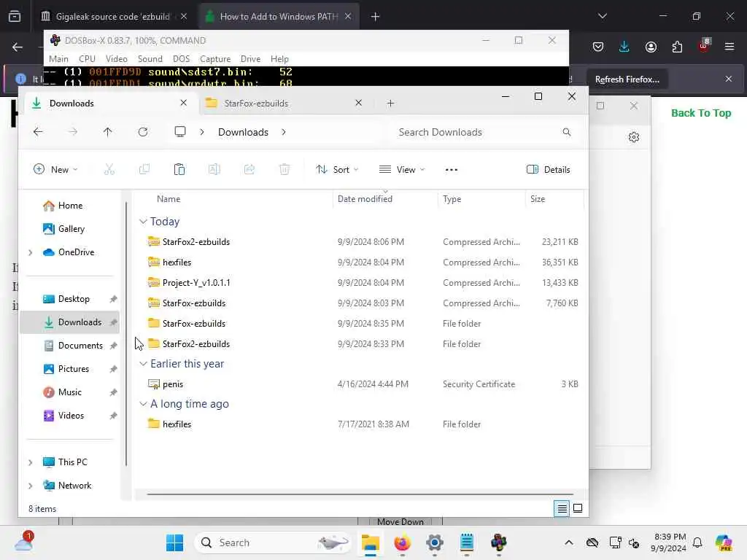
Task: Open the New item dropdown
Action: (55, 169)
